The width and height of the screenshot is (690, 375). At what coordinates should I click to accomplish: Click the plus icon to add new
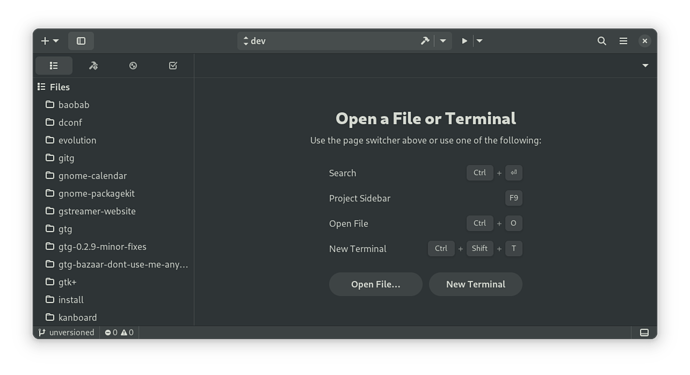(45, 41)
